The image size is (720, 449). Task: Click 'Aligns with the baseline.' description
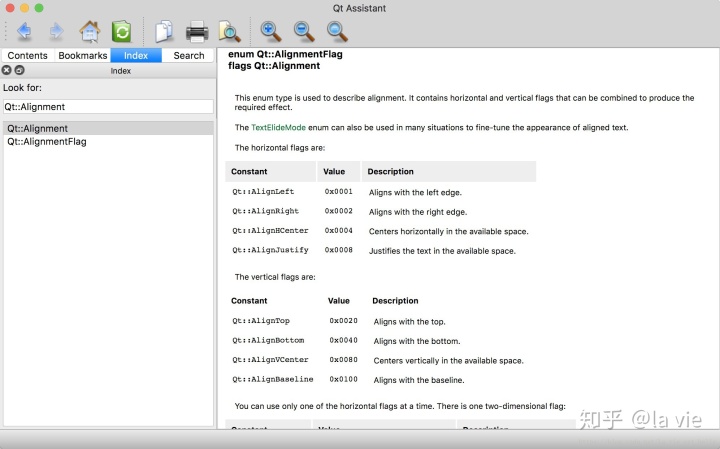pyautogui.click(x=419, y=380)
